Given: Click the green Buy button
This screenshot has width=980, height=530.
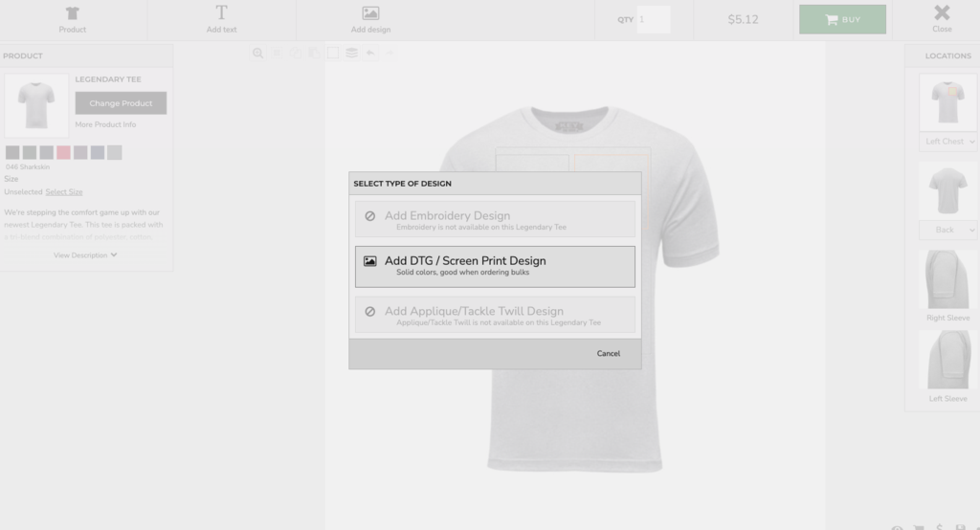Looking at the screenshot, I should pyautogui.click(x=842, y=19).
